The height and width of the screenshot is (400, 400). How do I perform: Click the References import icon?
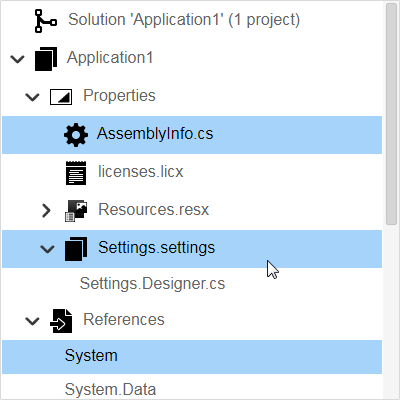(61, 321)
